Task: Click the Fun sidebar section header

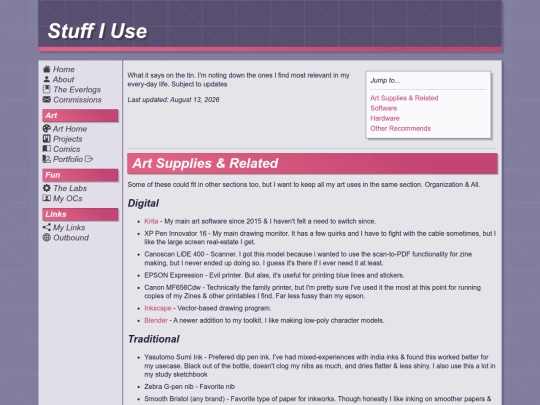Action: click(x=80, y=175)
